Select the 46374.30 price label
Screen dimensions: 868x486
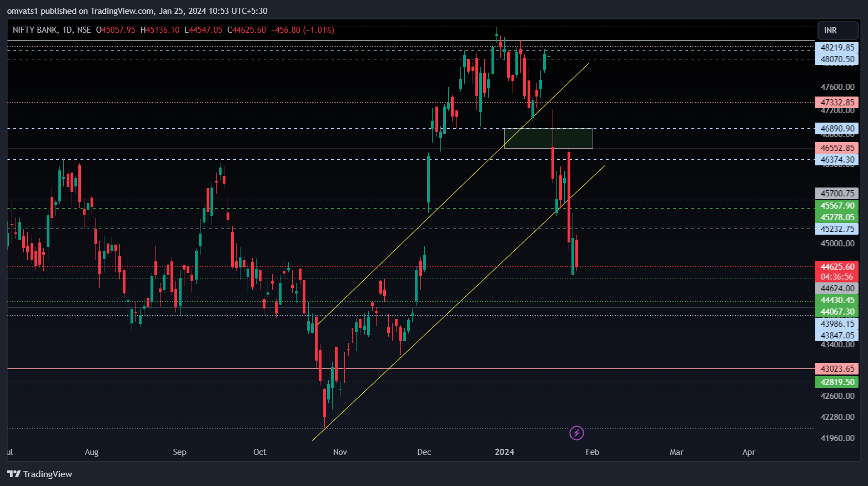837,160
